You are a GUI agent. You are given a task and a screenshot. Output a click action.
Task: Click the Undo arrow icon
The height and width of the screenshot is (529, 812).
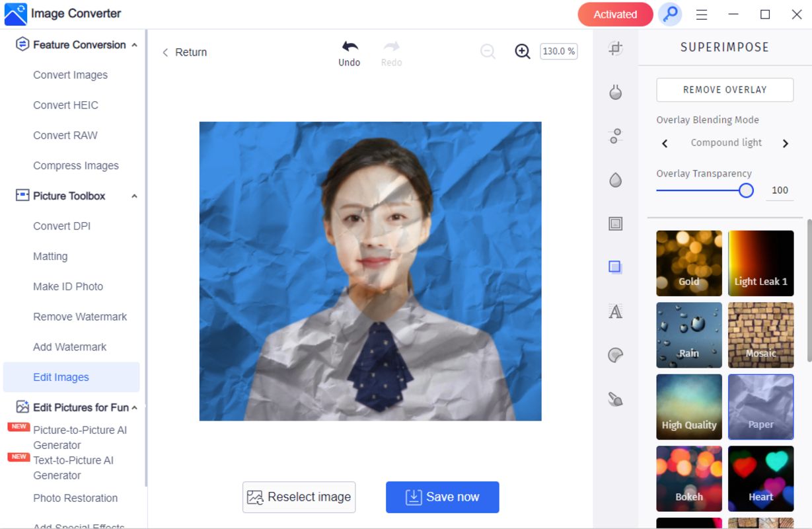click(x=350, y=46)
